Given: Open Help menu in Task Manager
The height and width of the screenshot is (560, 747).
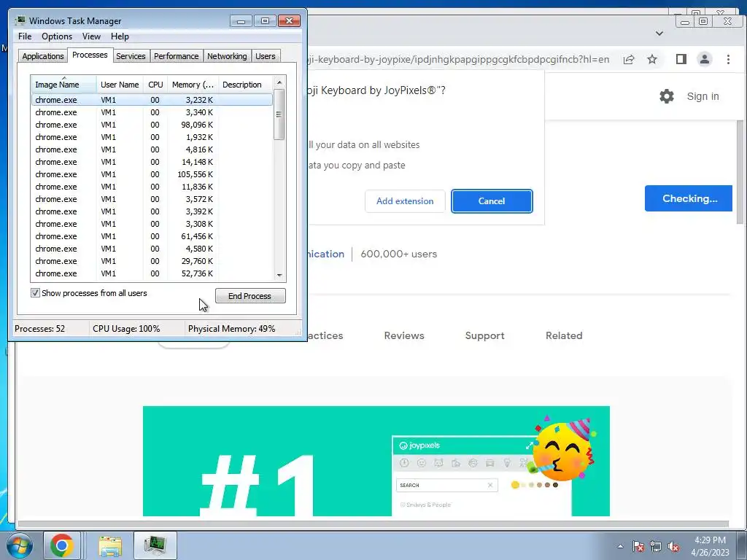Looking at the screenshot, I should (120, 36).
